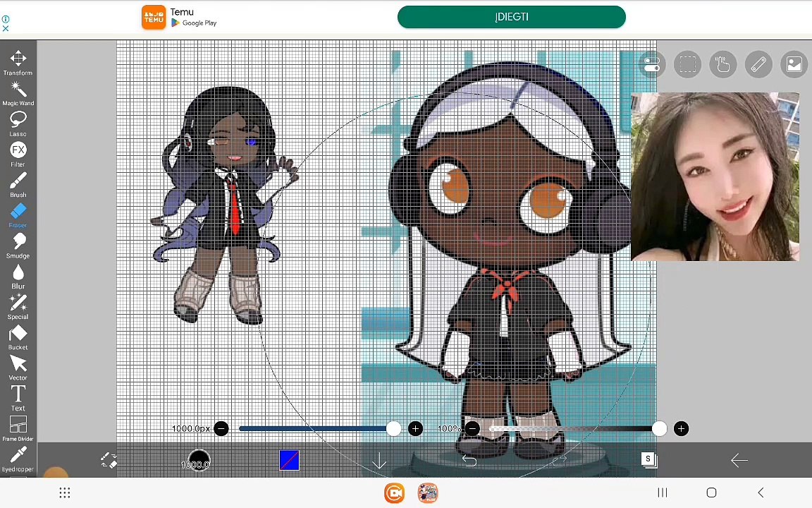Decrease brush size with minus button

coord(221,429)
